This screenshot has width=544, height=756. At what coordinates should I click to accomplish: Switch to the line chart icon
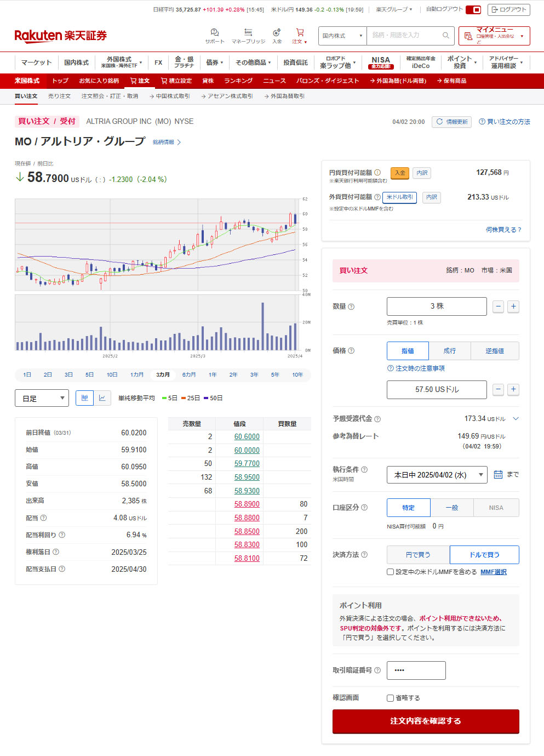coord(102,398)
